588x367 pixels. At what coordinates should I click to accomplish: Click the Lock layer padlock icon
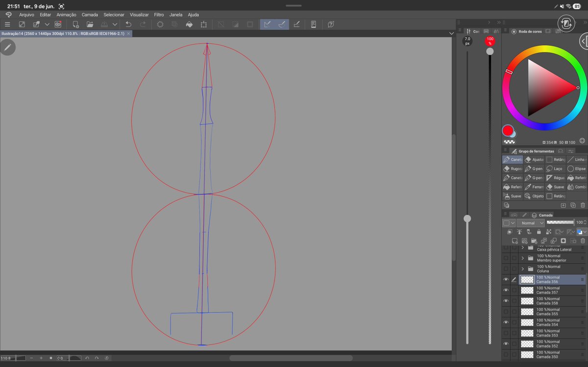[539, 232]
